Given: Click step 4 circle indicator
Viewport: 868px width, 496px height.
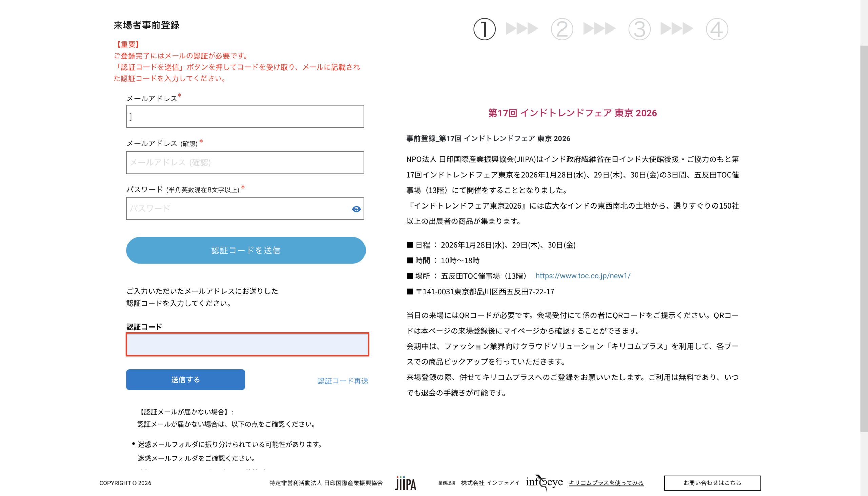Looking at the screenshot, I should tap(717, 29).
